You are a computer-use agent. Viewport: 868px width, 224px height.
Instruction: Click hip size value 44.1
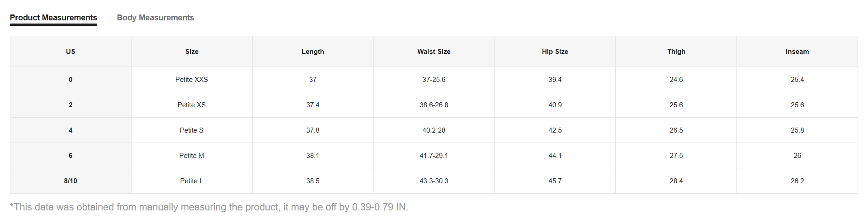click(x=555, y=156)
